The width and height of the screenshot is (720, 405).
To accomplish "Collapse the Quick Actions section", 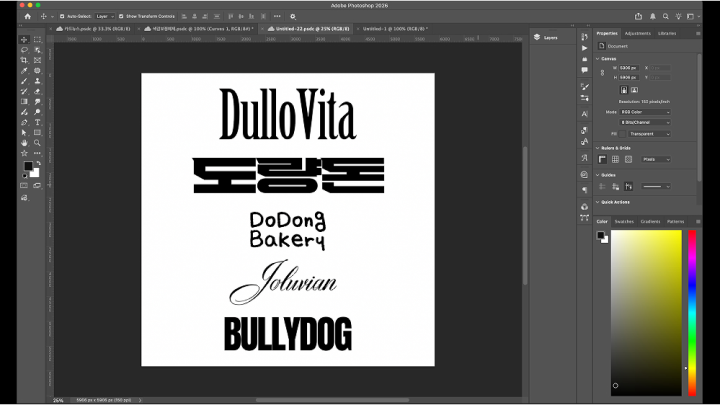I will point(598,201).
